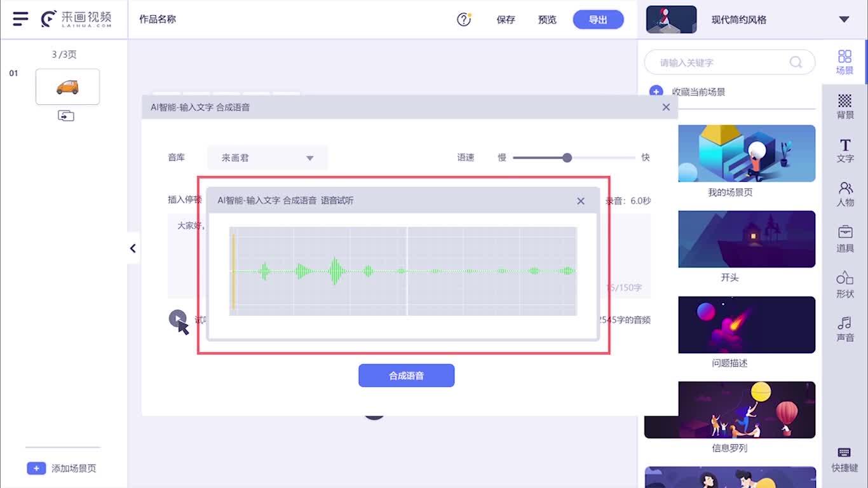Screen dimensions: 868x488
Task: Adjust the 语速 speed slider handle
Action: [x=567, y=158]
